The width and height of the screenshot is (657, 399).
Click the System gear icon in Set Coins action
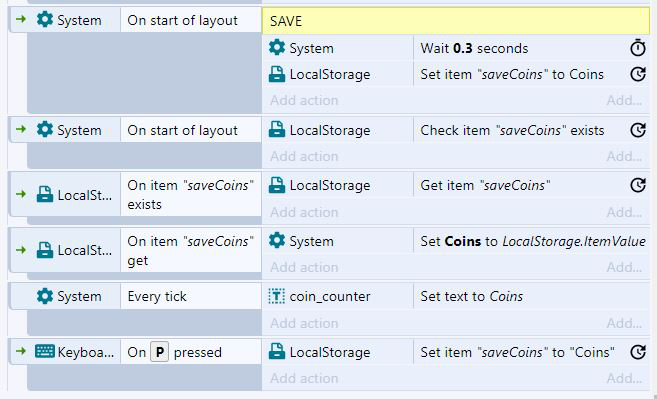(277, 241)
